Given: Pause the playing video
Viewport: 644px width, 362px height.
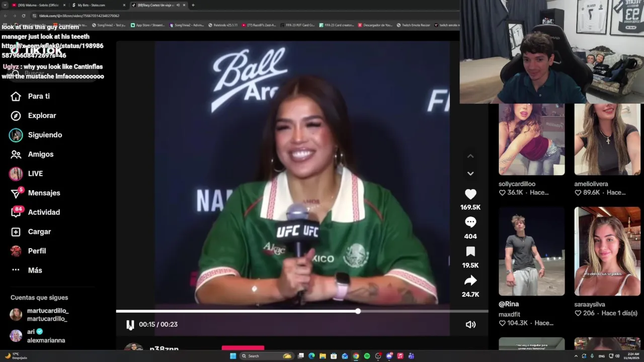Looking at the screenshot, I should tap(130, 325).
